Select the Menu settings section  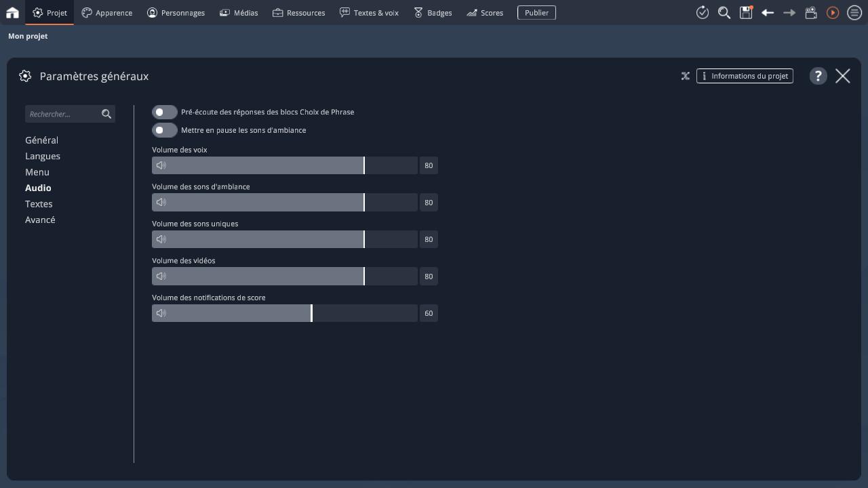[x=37, y=172]
